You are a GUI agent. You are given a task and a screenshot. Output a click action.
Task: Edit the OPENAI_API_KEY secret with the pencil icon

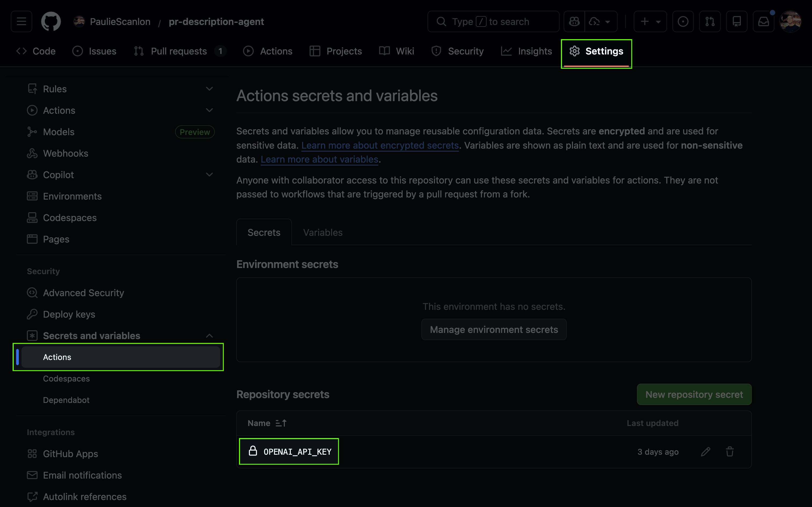[x=706, y=452]
